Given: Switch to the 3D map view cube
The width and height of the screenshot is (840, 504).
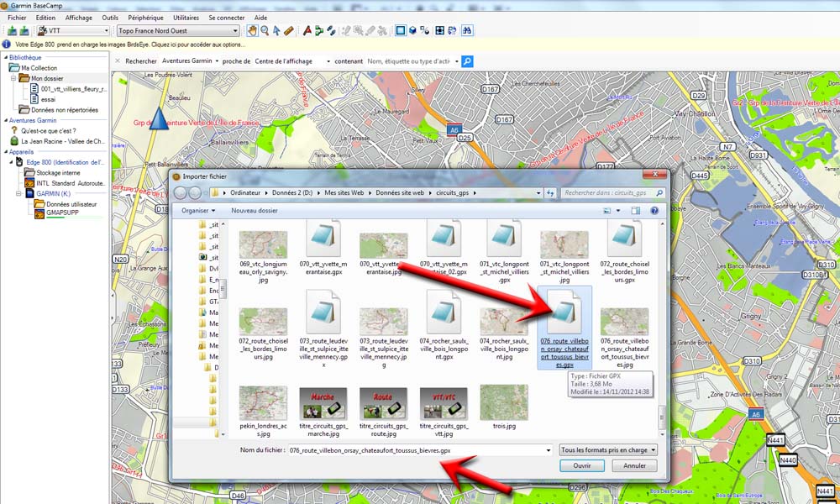Looking at the screenshot, I should 412,30.
